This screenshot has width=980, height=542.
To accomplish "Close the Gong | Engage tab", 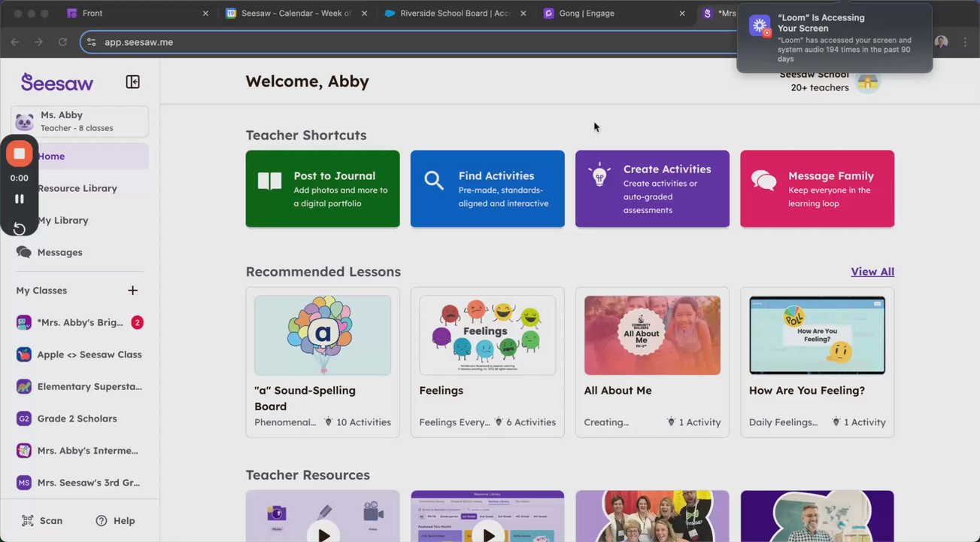I will [x=682, y=14].
